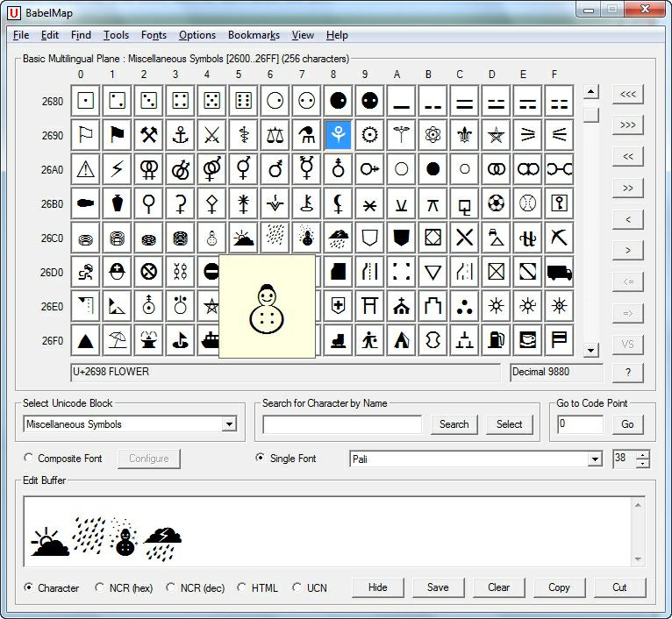Expand the Single Font name dropdown

click(596, 459)
